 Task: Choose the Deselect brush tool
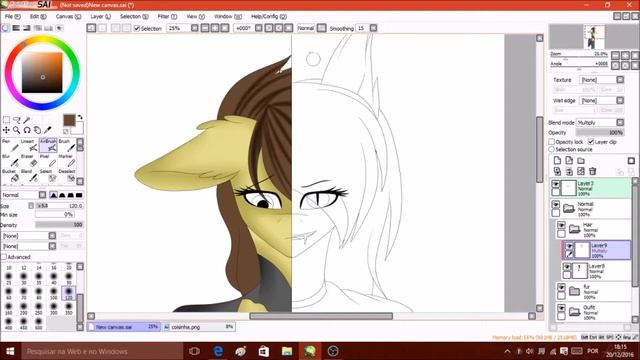(x=67, y=176)
